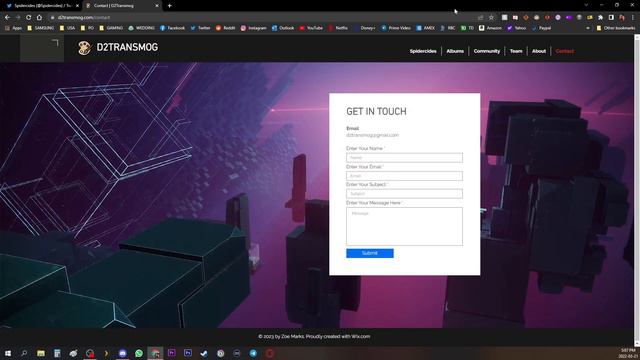Viewport: 640px width, 360px height.
Task: Click the d2transmog gmail address link
Action: pos(372,135)
